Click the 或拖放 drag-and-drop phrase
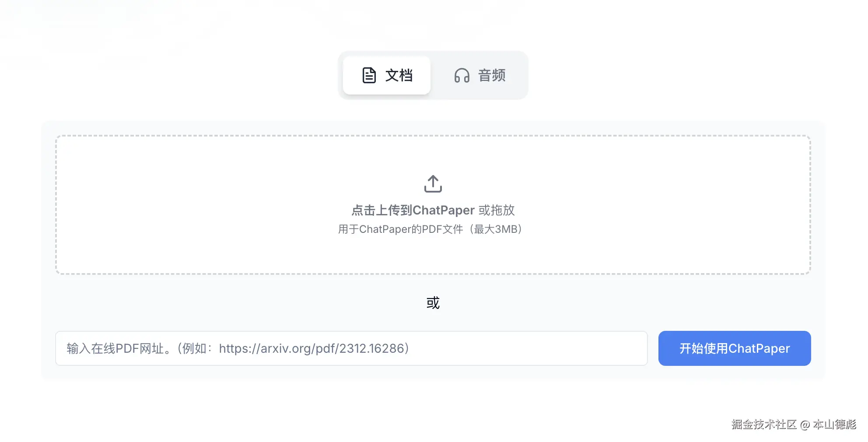The height and width of the screenshot is (442, 868). point(497,210)
